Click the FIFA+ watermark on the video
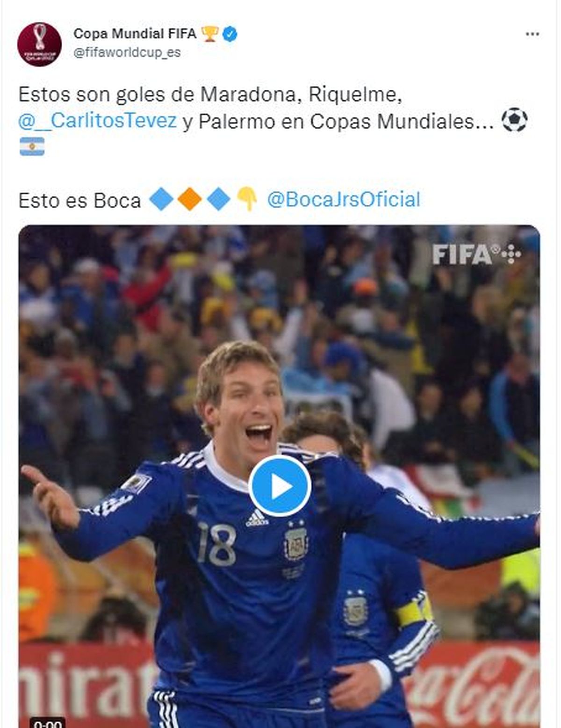 [x=476, y=254]
